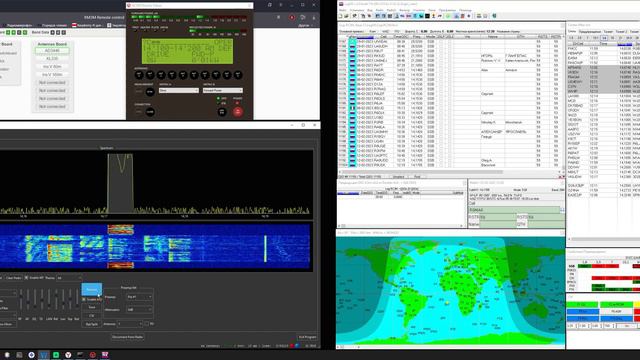Click the Tune button

[x=91, y=307]
